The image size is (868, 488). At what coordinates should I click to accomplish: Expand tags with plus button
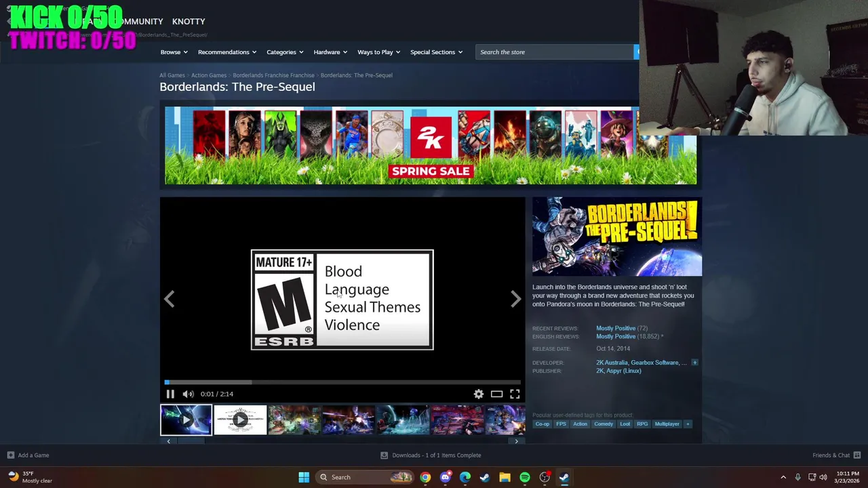pos(688,424)
